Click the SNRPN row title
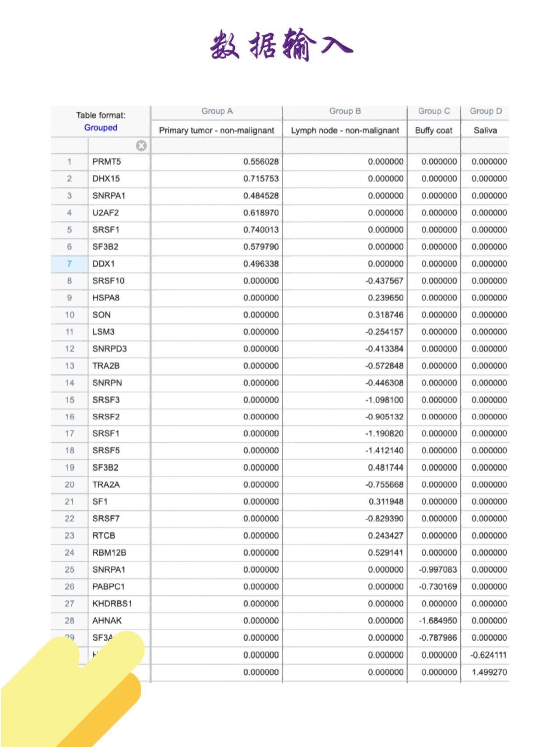 point(107,383)
